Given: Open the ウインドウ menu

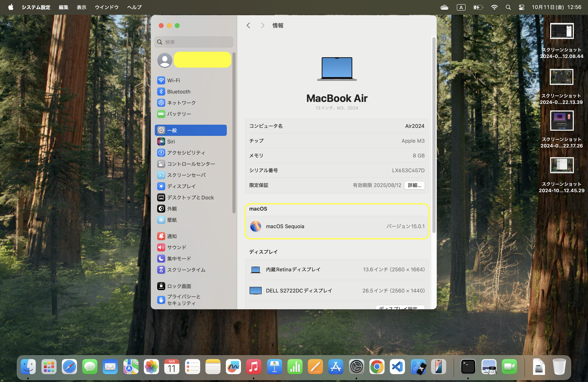Looking at the screenshot, I should (x=106, y=7).
